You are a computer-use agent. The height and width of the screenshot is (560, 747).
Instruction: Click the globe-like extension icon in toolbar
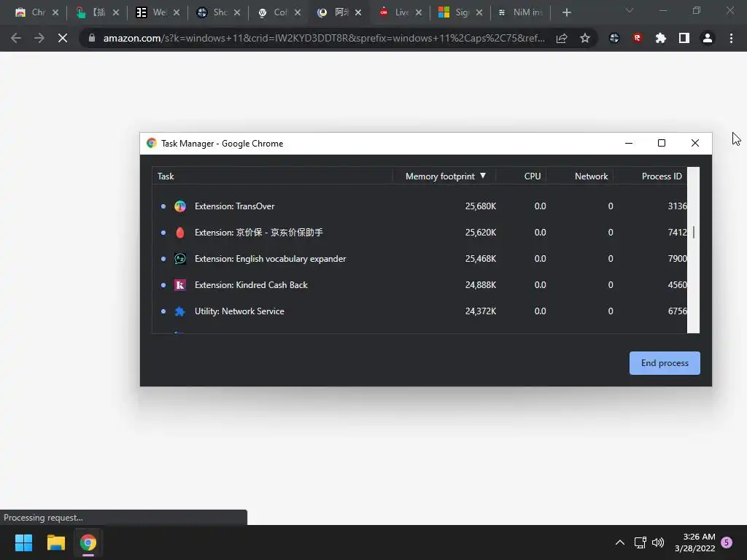coord(614,38)
